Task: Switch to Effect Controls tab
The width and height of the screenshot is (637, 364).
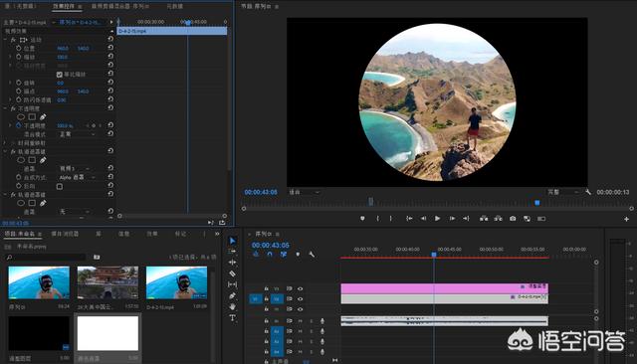Action: (64, 6)
